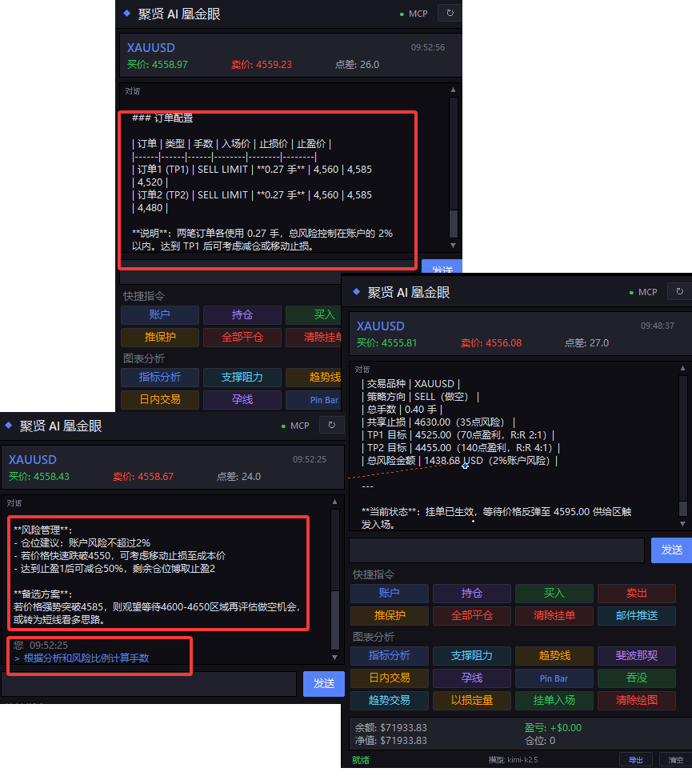Run 指标分析 in the 09:52:56 window
Image resolution: width=692 pixels, height=784 pixels.
[x=160, y=377]
